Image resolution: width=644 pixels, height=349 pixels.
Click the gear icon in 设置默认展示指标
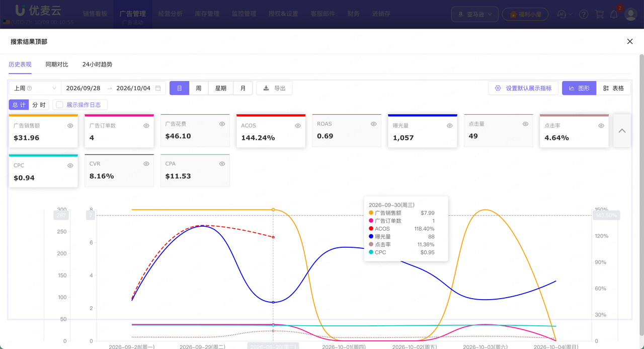498,88
